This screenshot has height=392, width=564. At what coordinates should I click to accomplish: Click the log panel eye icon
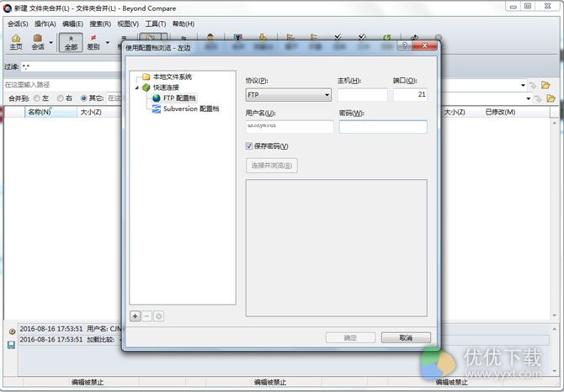point(12,331)
